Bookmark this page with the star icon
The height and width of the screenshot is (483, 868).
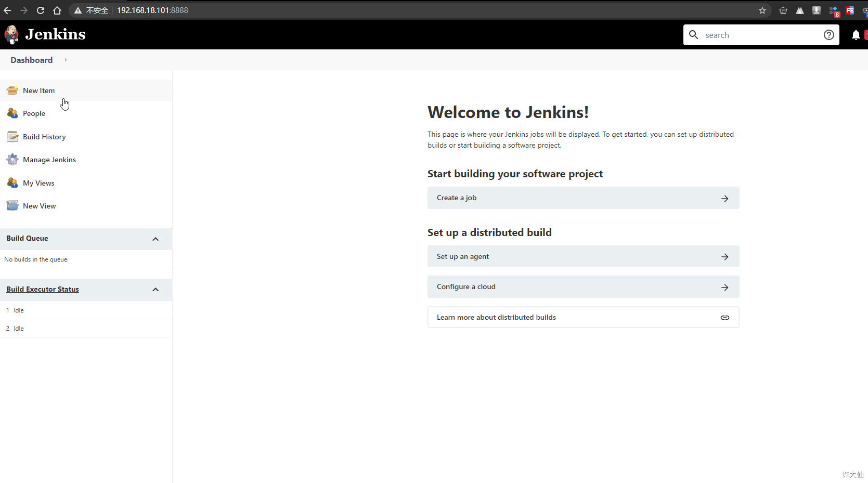coord(762,10)
